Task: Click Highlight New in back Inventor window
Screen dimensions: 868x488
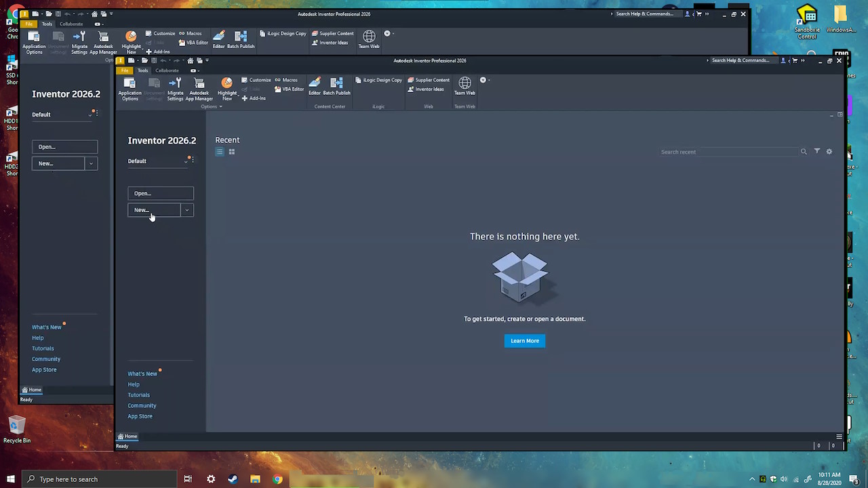Action: pyautogui.click(x=132, y=43)
